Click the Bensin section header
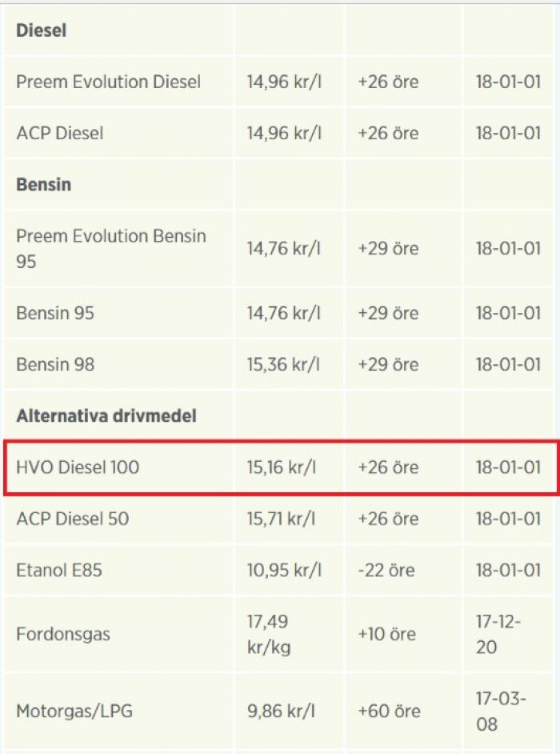The width and height of the screenshot is (560, 754). pyautogui.click(x=44, y=185)
